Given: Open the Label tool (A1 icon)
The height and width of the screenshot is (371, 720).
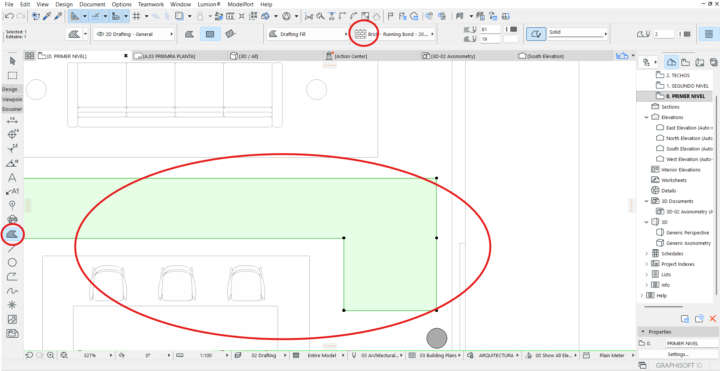Looking at the screenshot, I should pos(12,191).
